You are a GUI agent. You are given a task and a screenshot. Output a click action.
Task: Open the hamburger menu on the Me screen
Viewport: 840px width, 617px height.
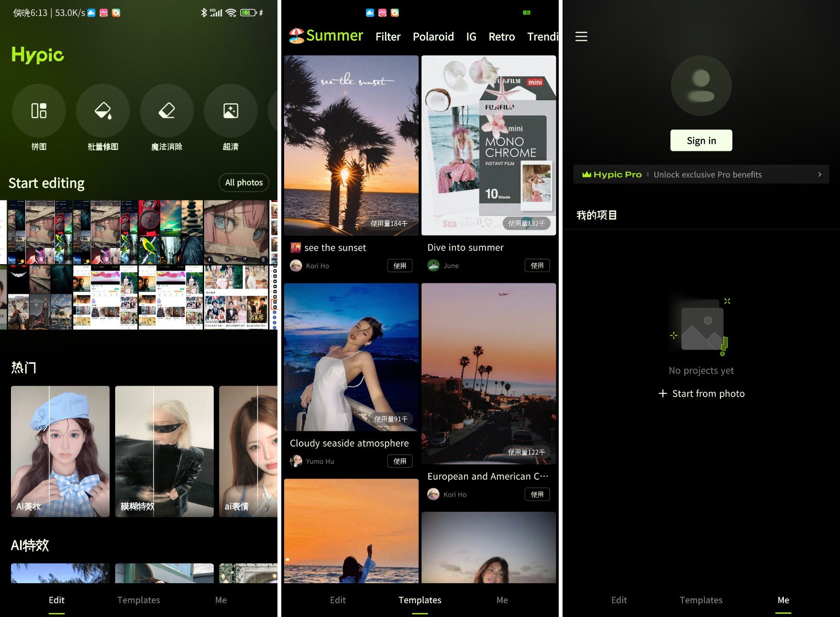pyautogui.click(x=581, y=37)
